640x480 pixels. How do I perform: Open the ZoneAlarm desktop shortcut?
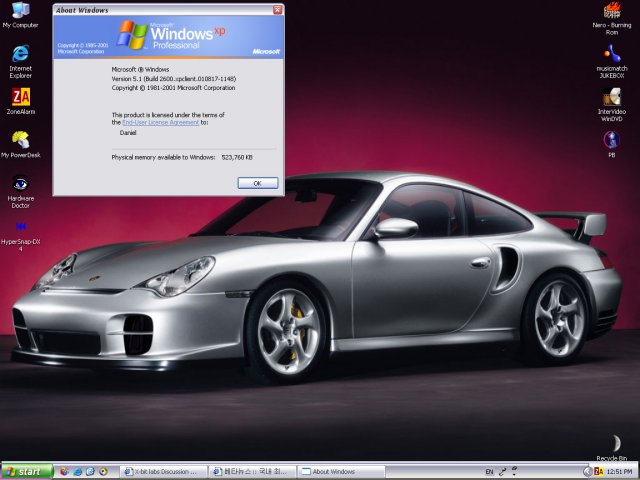(x=20, y=101)
